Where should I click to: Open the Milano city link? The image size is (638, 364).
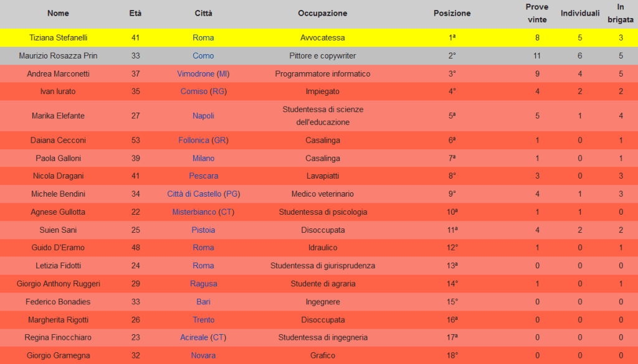tap(203, 158)
